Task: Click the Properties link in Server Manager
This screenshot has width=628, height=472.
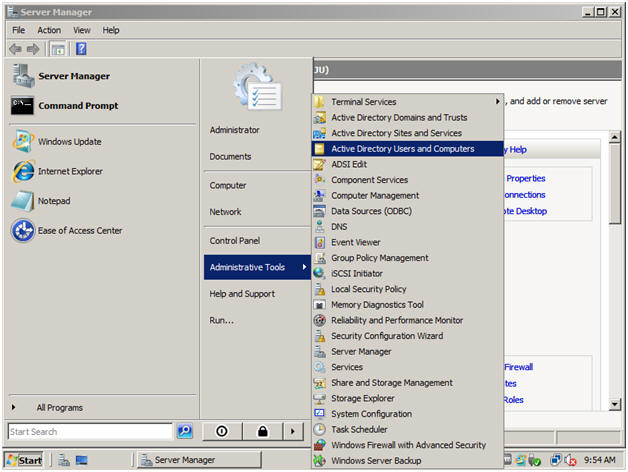Action: (x=525, y=178)
